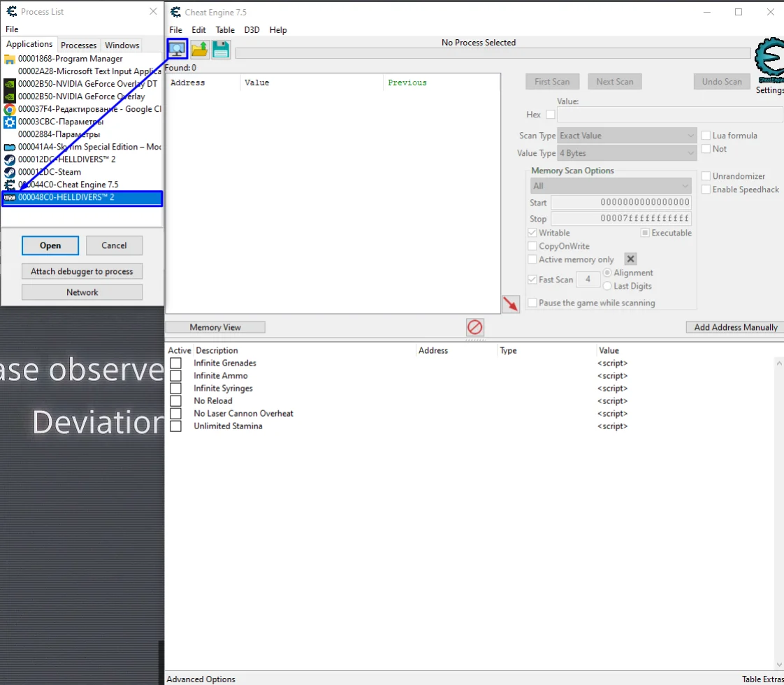The height and width of the screenshot is (685, 784).
Task: Toggle the Executable checkbox
Action: tap(645, 233)
